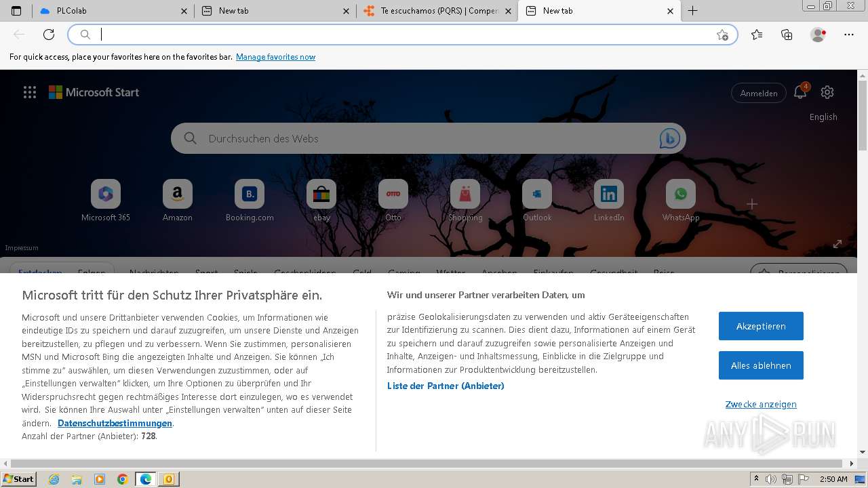The image size is (868, 488).
Task: Open the Datenschutzbestimmungen link
Action: click(x=115, y=423)
